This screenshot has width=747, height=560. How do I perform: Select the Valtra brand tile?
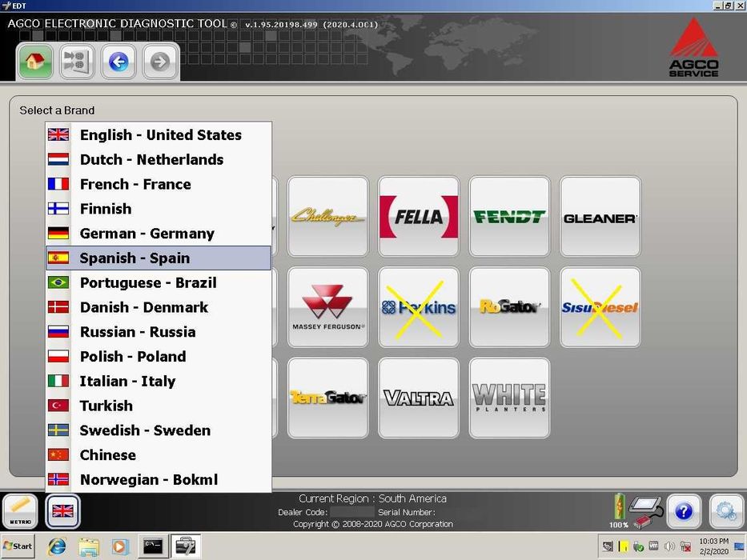419,398
